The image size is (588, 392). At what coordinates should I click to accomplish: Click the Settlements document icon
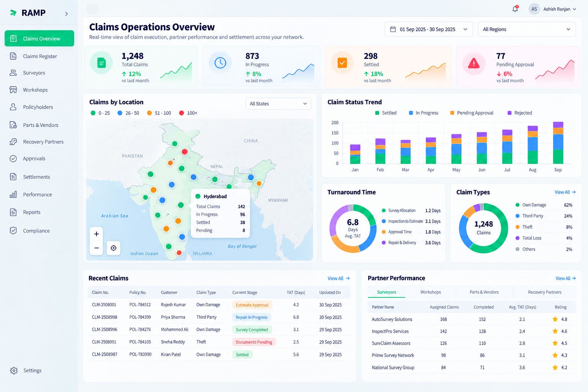13,176
